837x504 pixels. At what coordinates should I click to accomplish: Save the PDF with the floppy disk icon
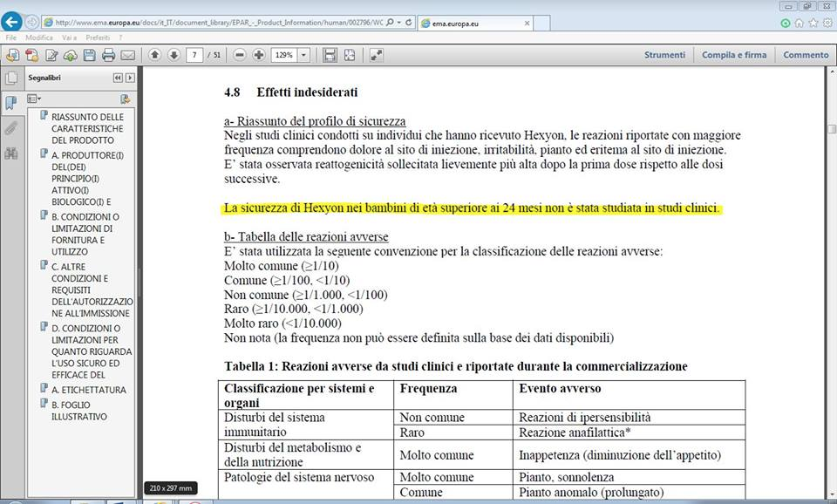click(89, 55)
